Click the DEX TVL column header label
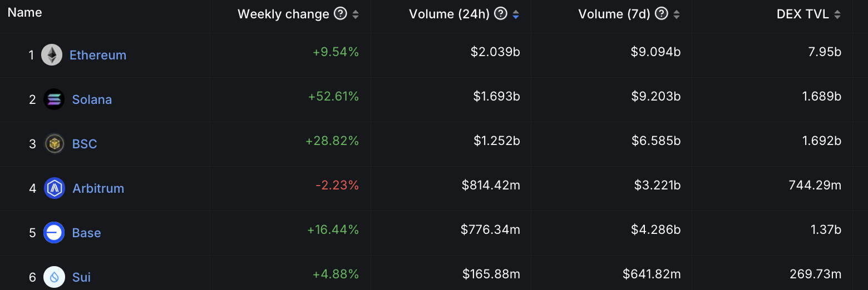Image resolution: width=868 pixels, height=290 pixels. click(x=802, y=14)
